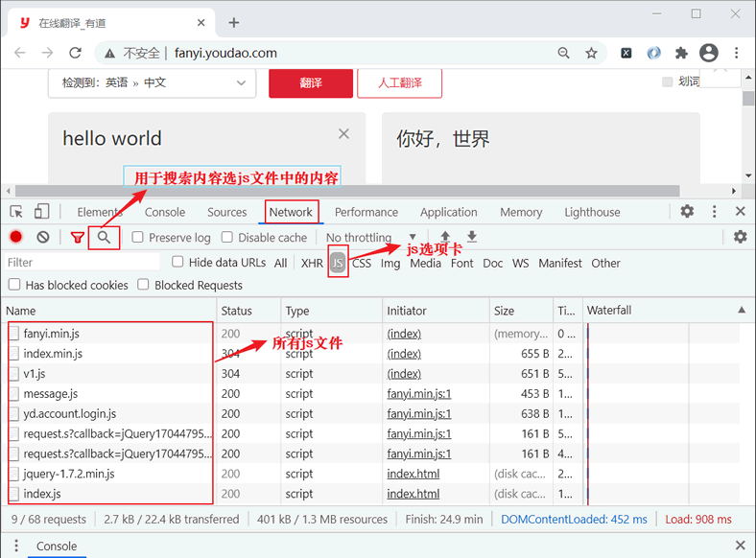Click the Filter input field
This screenshot has height=558, width=756.
pos(82,263)
